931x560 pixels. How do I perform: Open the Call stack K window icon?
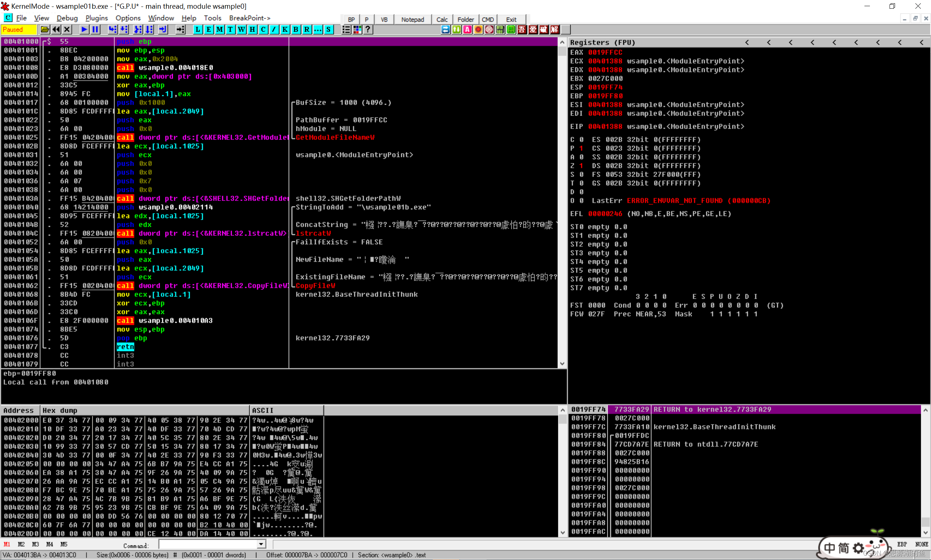[285, 29]
